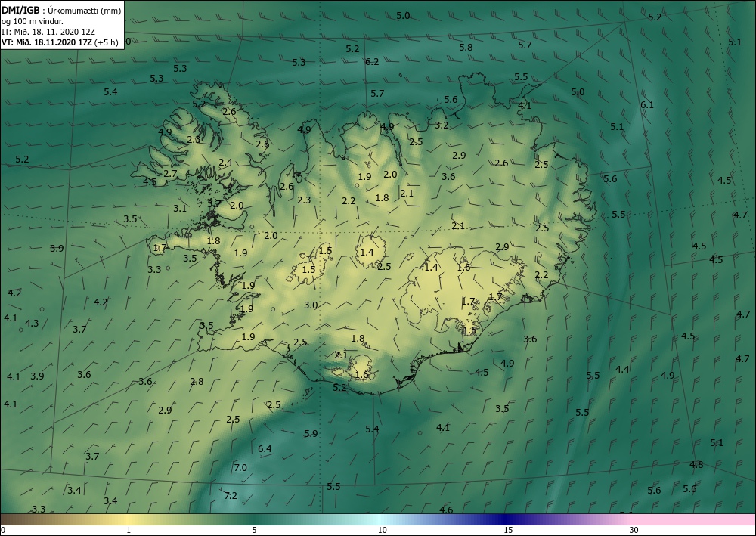Viewport: 756px width, 536px height.
Task: Click the 6.1 value east of the northeast coast
Action: [647, 104]
